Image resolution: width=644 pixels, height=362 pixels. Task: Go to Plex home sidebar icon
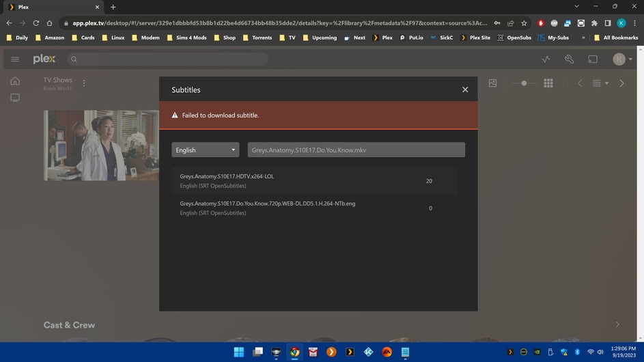(15, 81)
